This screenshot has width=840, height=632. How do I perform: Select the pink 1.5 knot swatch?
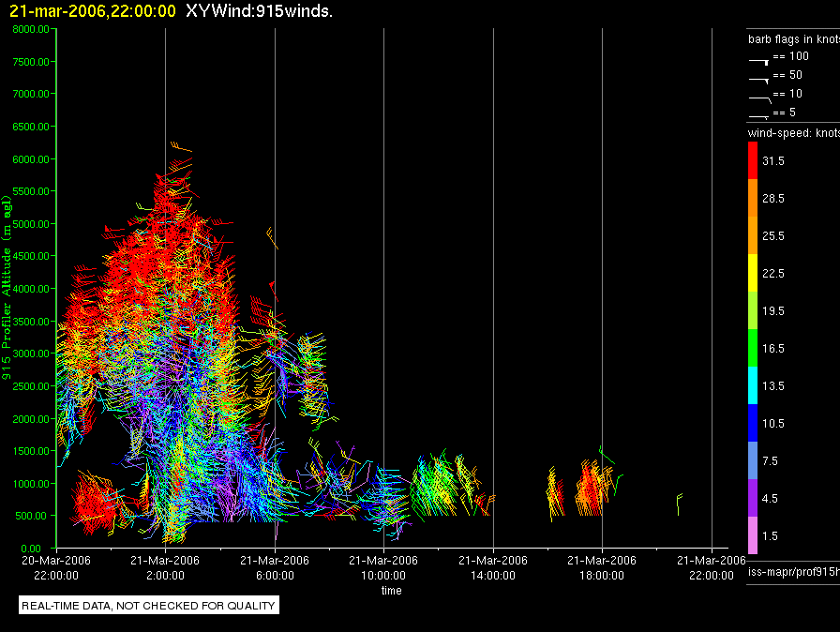753,535
